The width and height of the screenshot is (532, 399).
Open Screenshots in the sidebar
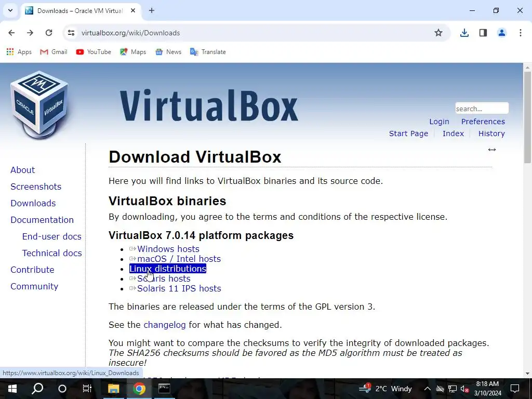tap(36, 187)
